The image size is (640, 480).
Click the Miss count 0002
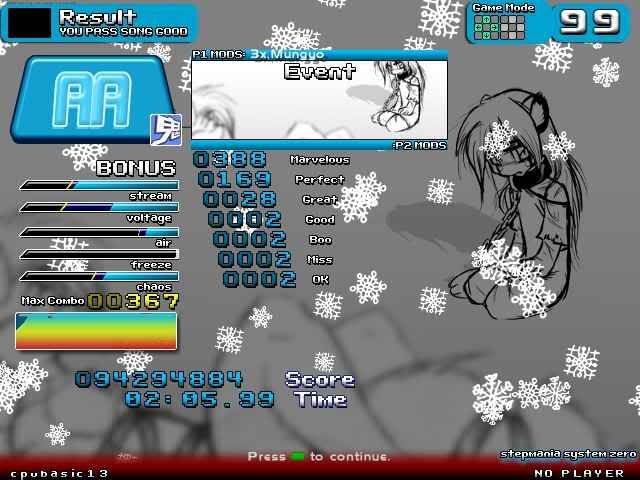254,259
